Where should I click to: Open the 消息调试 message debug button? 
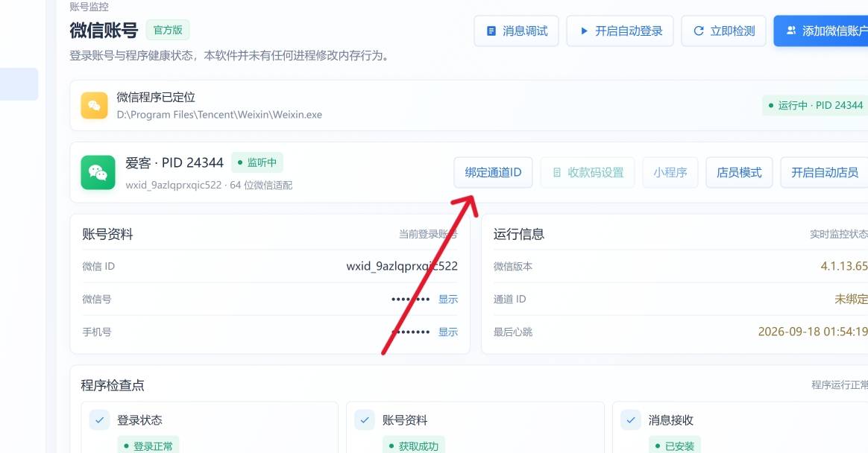[516, 31]
